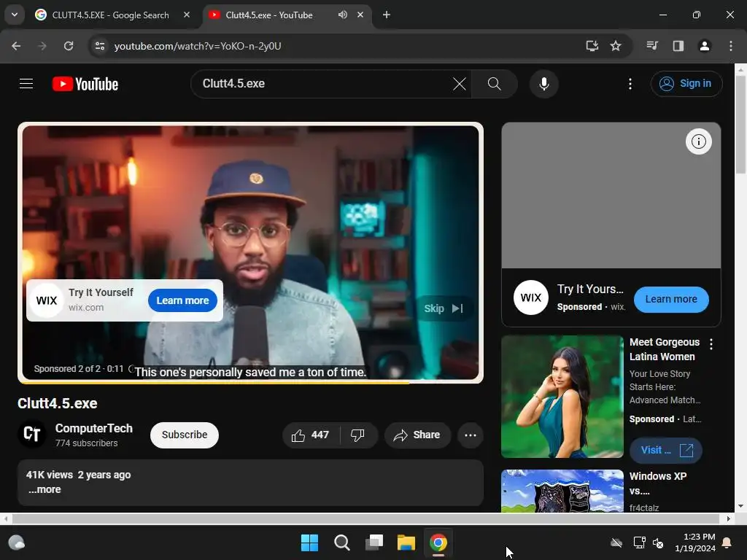Click Visit on the sponsored ad

(665, 451)
